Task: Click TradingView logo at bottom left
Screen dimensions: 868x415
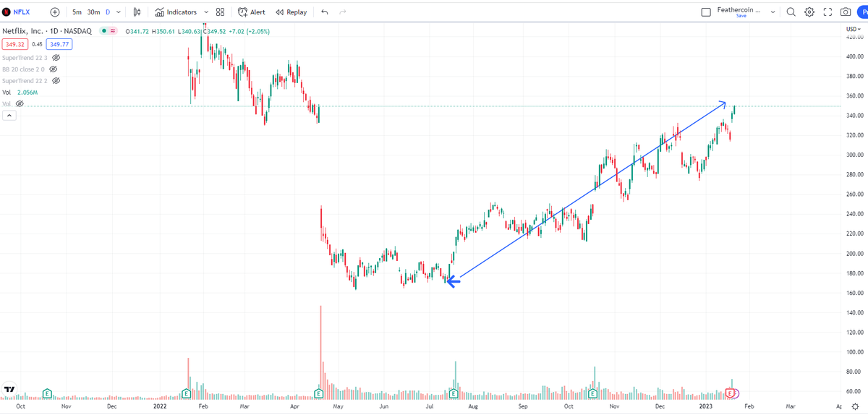Action: pos(9,388)
